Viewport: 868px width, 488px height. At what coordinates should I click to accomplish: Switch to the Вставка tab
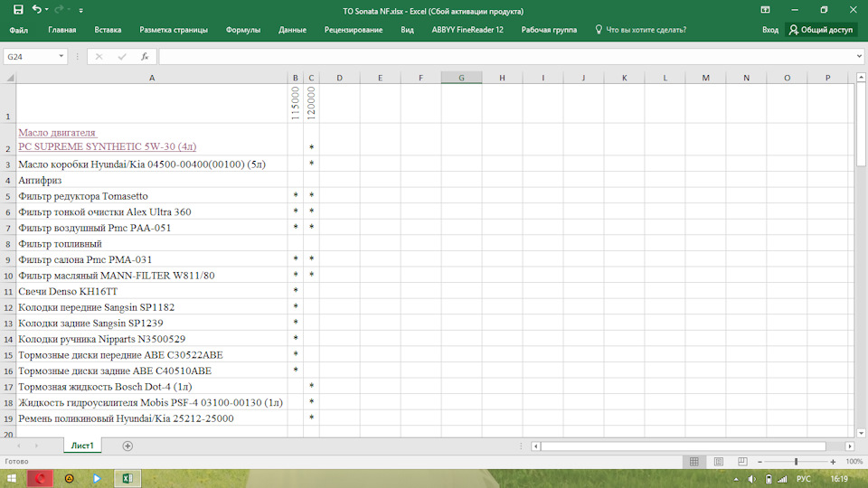coord(108,30)
